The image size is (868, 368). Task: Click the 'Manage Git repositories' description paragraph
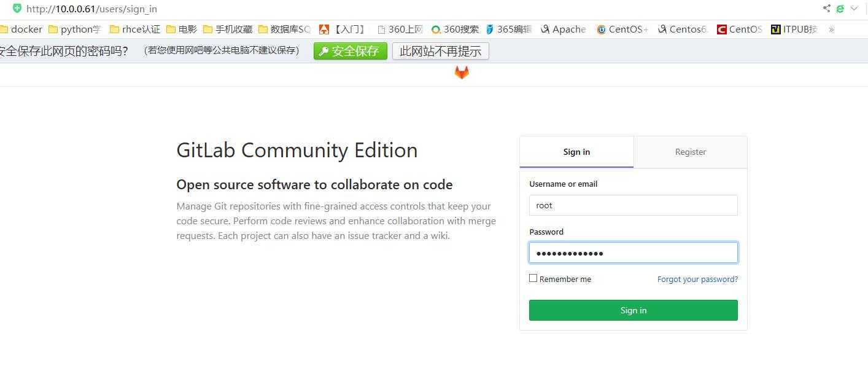(x=336, y=221)
